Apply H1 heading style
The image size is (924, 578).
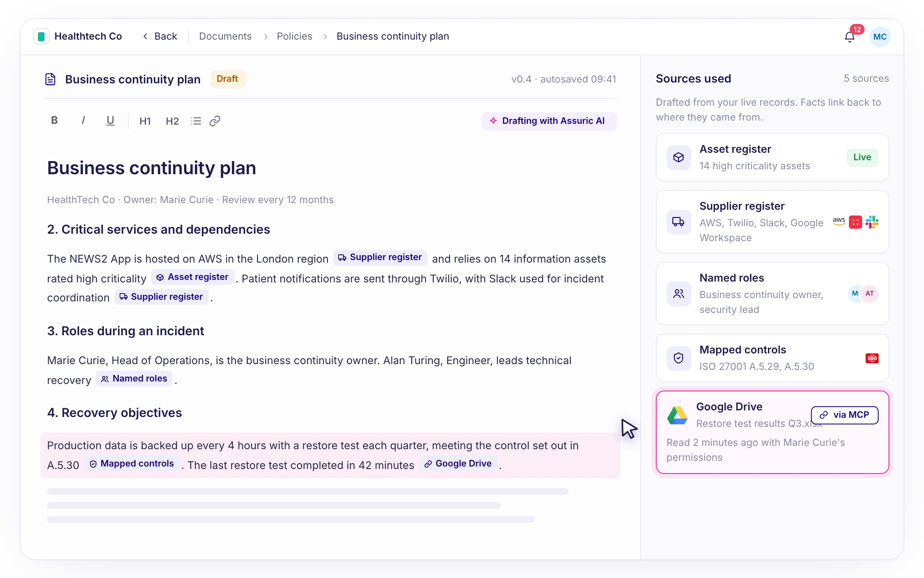point(145,121)
